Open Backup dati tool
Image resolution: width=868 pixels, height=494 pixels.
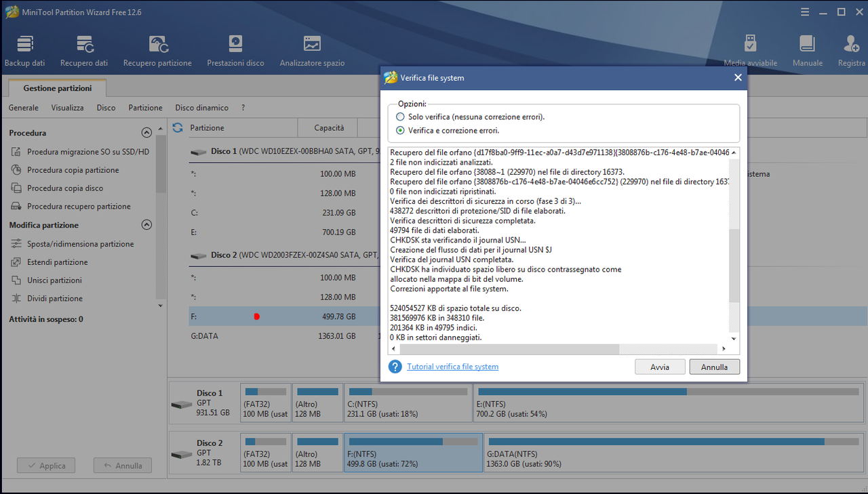[x=25, y=52]
